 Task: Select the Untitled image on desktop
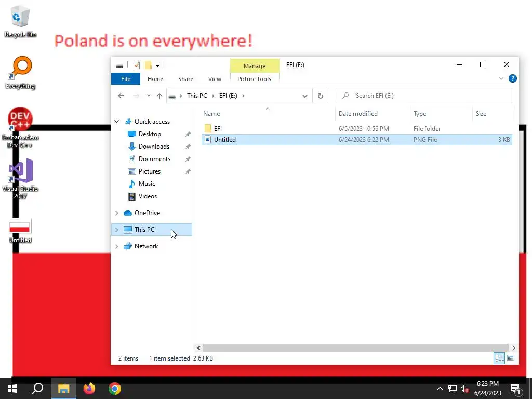[20, 231]
